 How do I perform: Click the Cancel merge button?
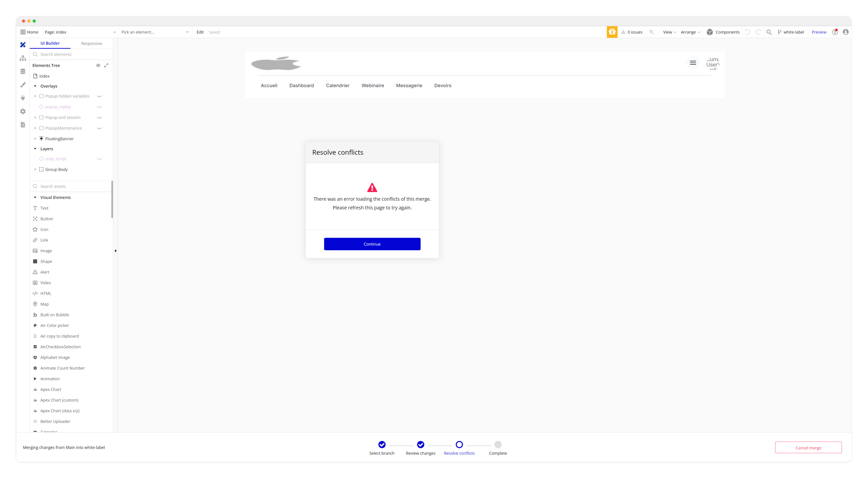point(808,448)
